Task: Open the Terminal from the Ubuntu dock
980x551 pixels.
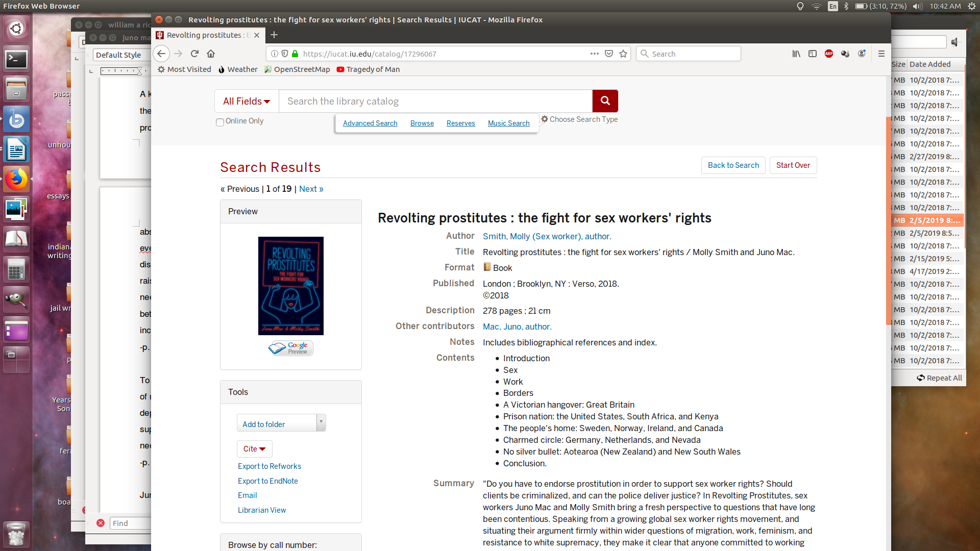Action: (x=16, y=60)
